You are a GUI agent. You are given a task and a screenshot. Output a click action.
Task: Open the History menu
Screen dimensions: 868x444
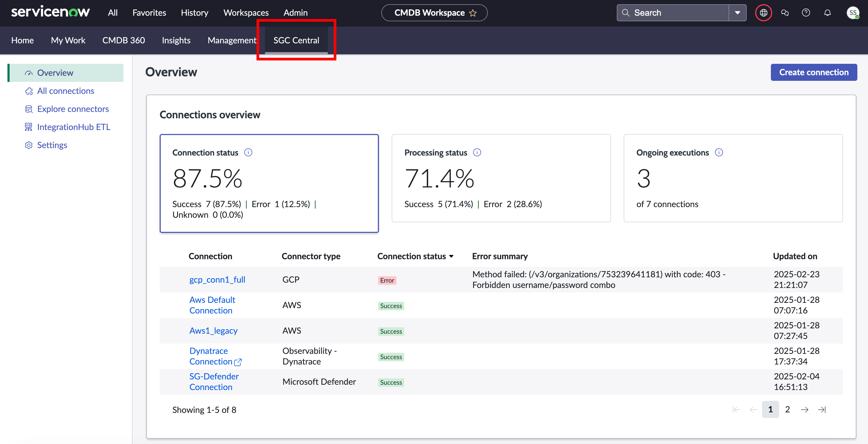[195, 13]
